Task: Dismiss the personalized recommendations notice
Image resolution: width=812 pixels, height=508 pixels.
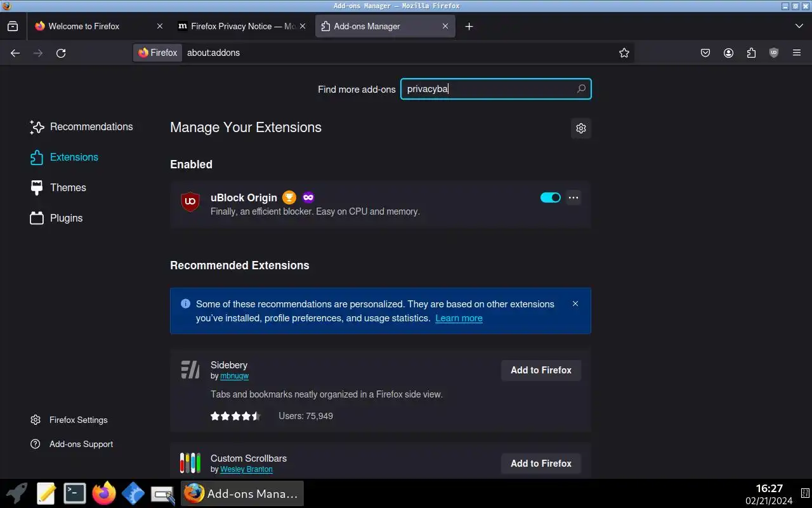Action: [575, 304]
